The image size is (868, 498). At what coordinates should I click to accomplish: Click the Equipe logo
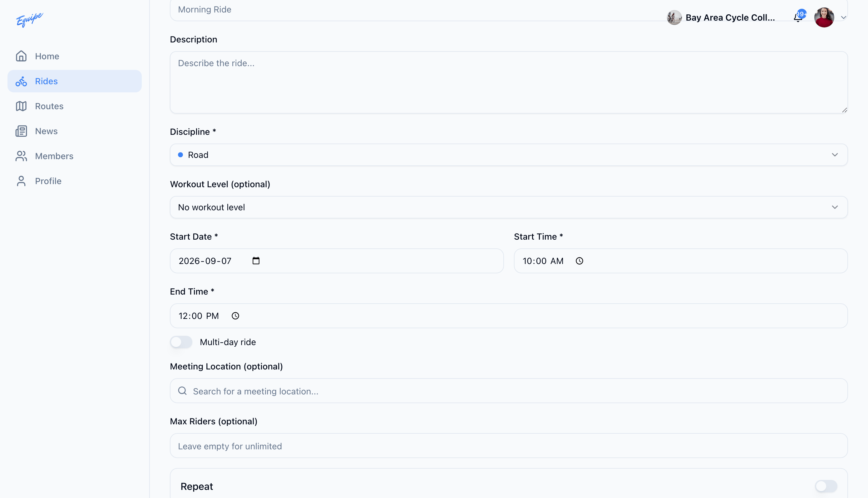point(29,19)
